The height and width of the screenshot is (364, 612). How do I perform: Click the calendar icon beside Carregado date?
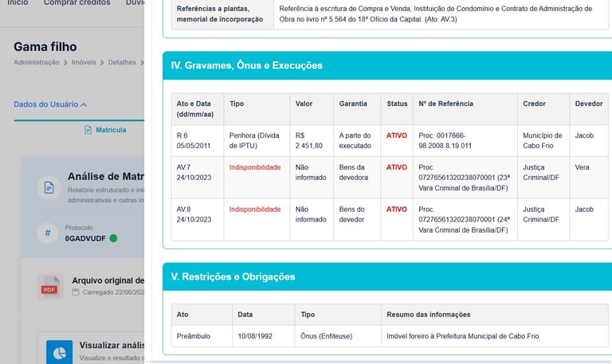(x=76, y=292)
